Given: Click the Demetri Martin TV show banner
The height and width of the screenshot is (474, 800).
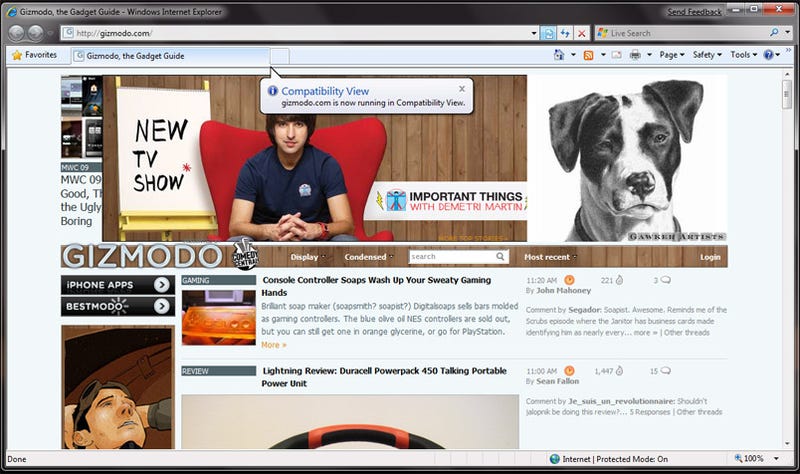Looking at the screenshot, I should 314,158.
